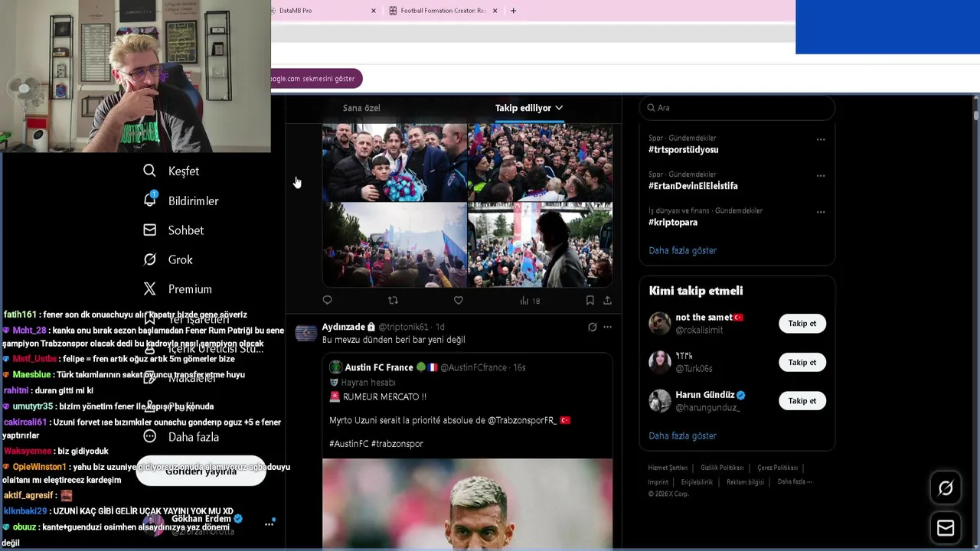Follow Harun Gündüz account

pos(802,401)
